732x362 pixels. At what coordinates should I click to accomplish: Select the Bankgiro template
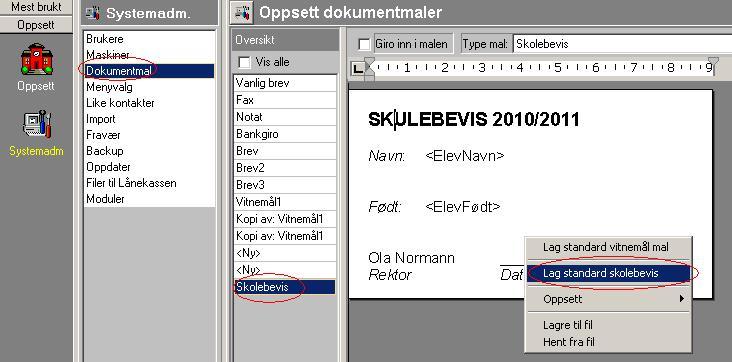(285, 134)
